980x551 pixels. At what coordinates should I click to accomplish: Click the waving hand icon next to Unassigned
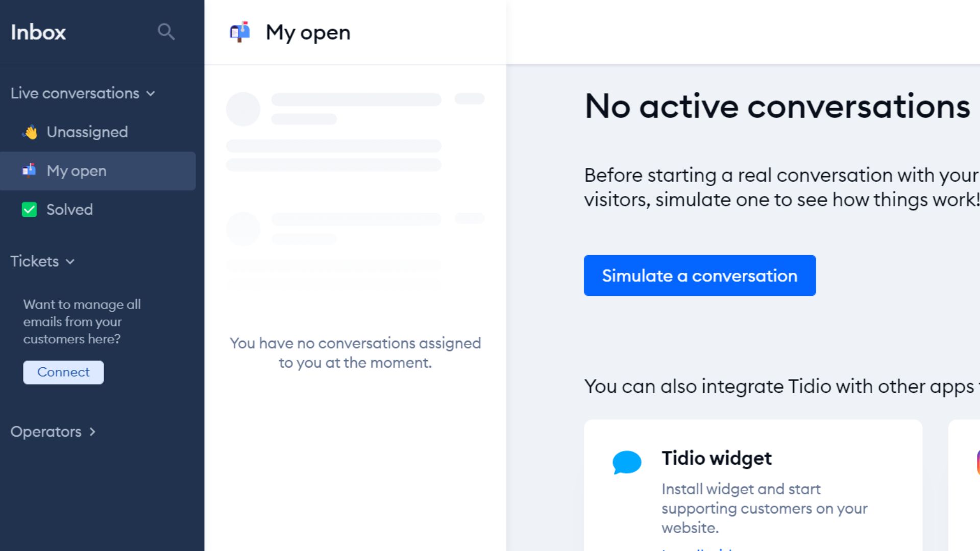(29, 132)
